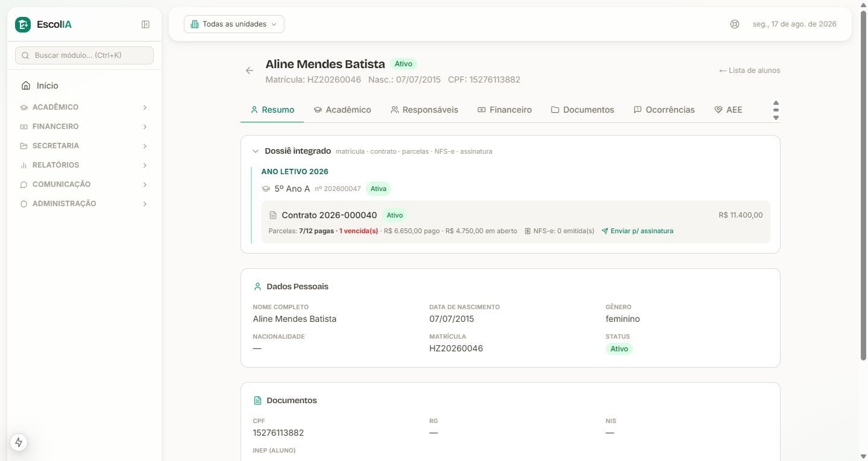
Task: Click the heart icon on the AEE tab
Action: pyautogui.click(x=718, y=110)
